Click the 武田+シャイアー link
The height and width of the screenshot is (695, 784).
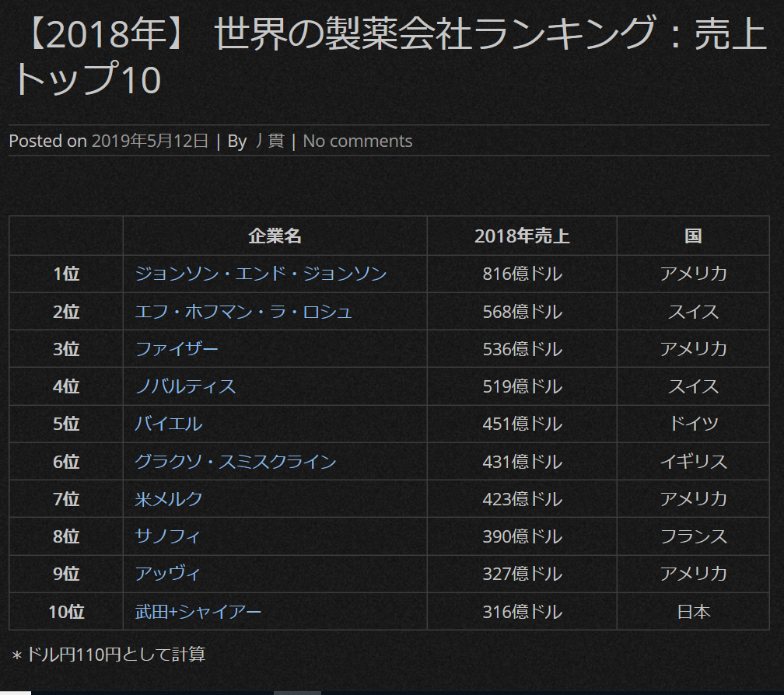(x=198, y=612)
